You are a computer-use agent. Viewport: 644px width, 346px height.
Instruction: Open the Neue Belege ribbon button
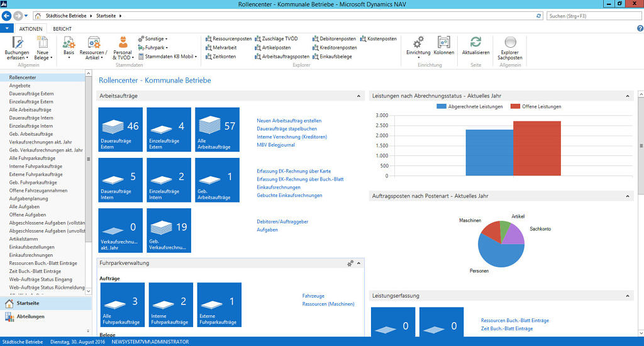point(43,48)
